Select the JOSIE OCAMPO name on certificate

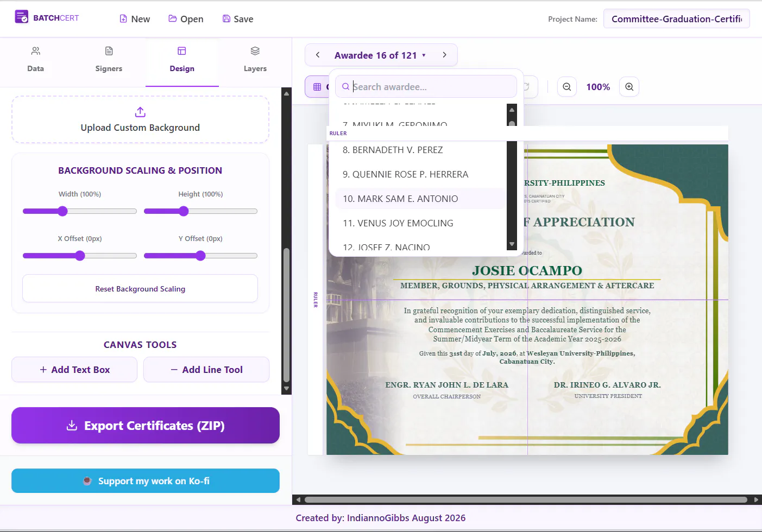(527, 270)
